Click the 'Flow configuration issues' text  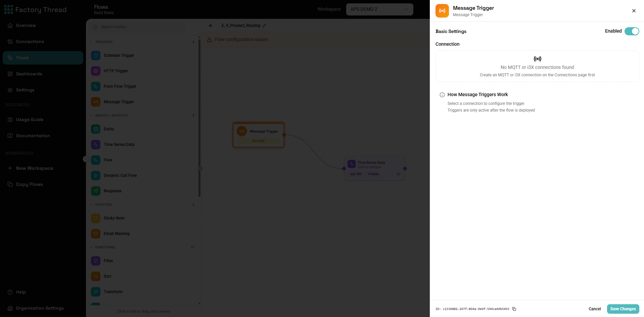click(x=241, y=40)
